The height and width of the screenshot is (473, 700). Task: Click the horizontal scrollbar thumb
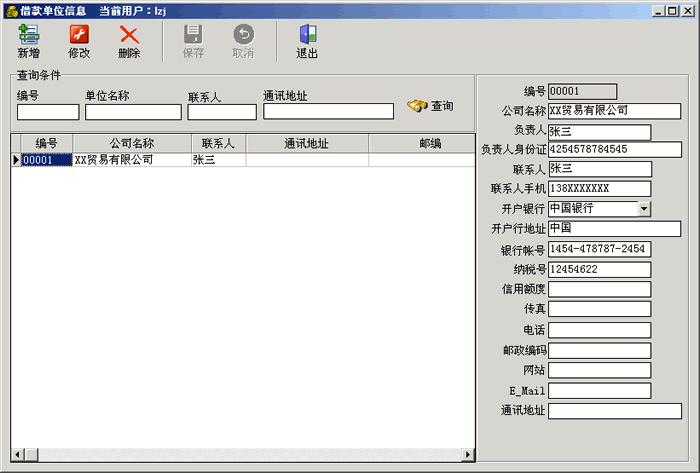pos(31,455)
